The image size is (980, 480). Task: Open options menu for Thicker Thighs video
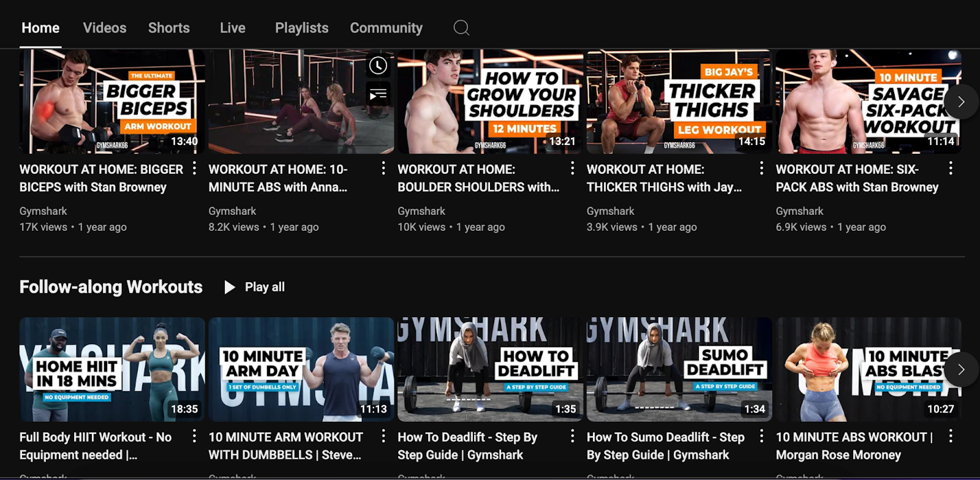[x=761, y=168]
